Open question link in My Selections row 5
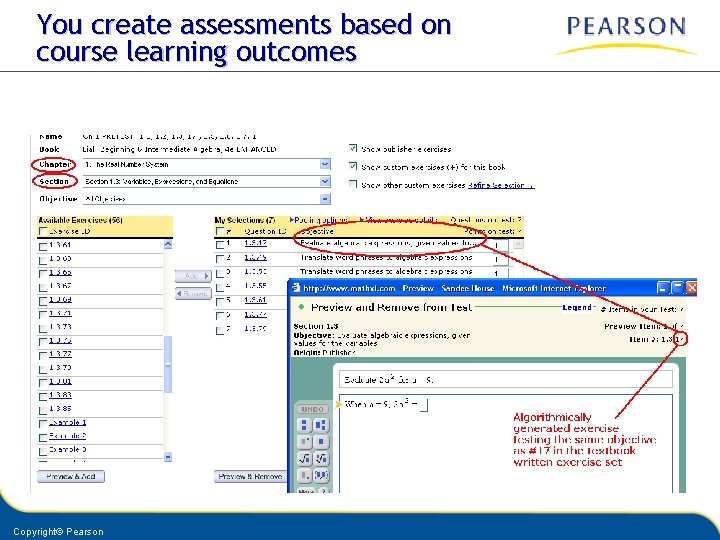720x540 pixels. (255, 300)
